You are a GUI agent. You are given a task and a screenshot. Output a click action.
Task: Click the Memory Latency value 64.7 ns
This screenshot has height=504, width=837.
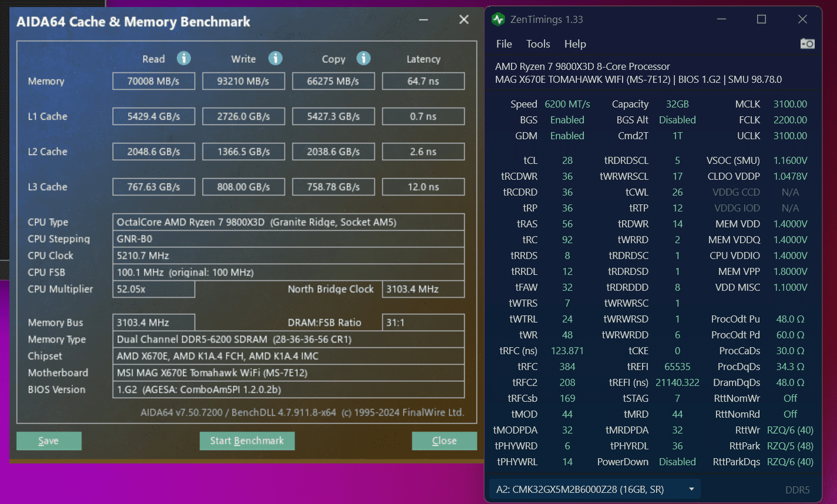pyautogui.click(x=423, y=81)
